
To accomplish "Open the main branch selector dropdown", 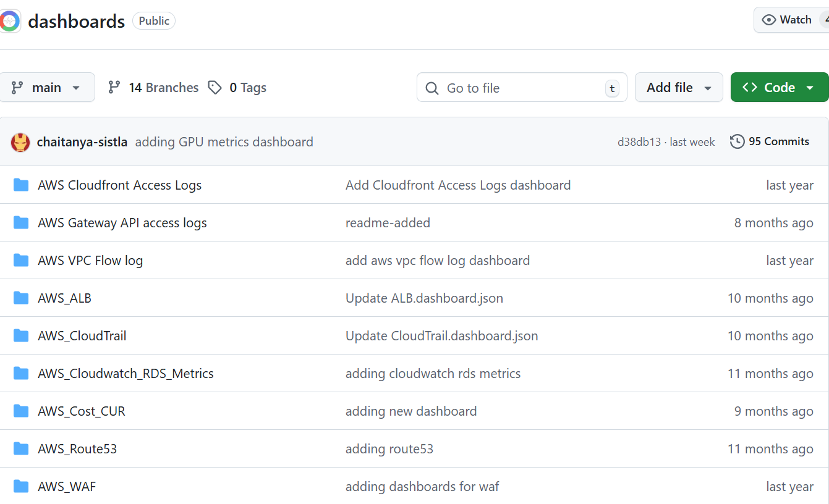I will pos(47,88).
